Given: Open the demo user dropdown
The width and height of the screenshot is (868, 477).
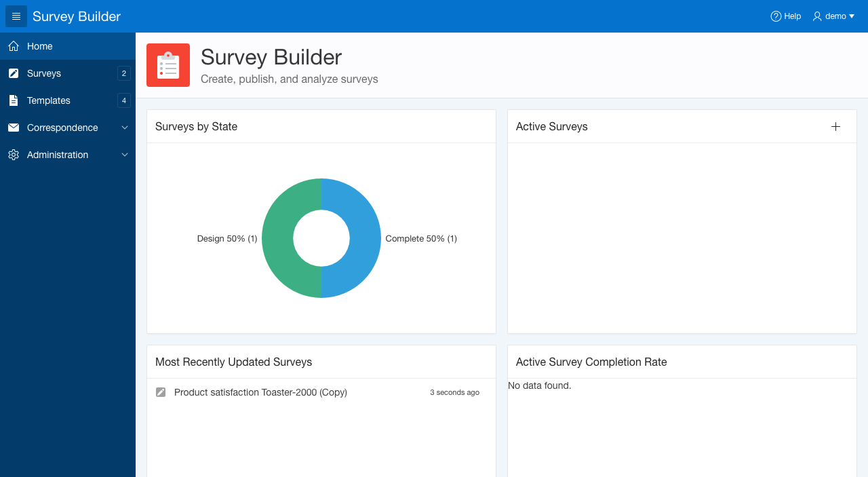Looking at the screenshot, I should tap(833, 16).
